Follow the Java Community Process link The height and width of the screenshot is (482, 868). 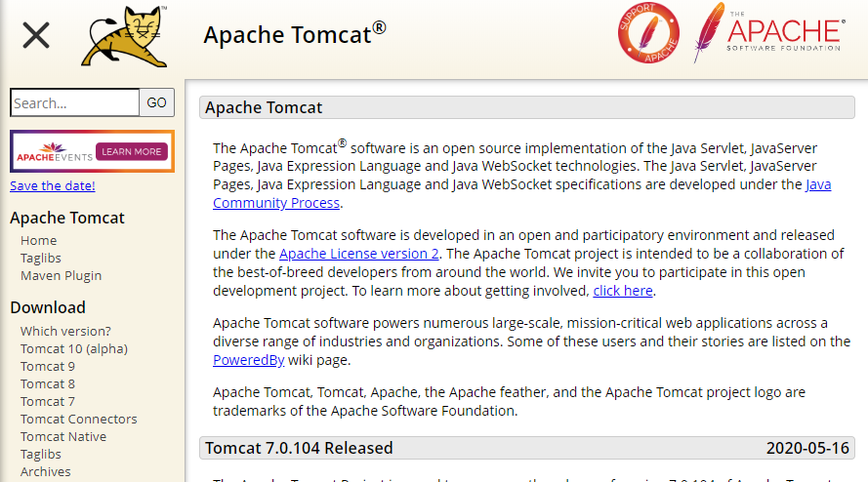(276, 203)
